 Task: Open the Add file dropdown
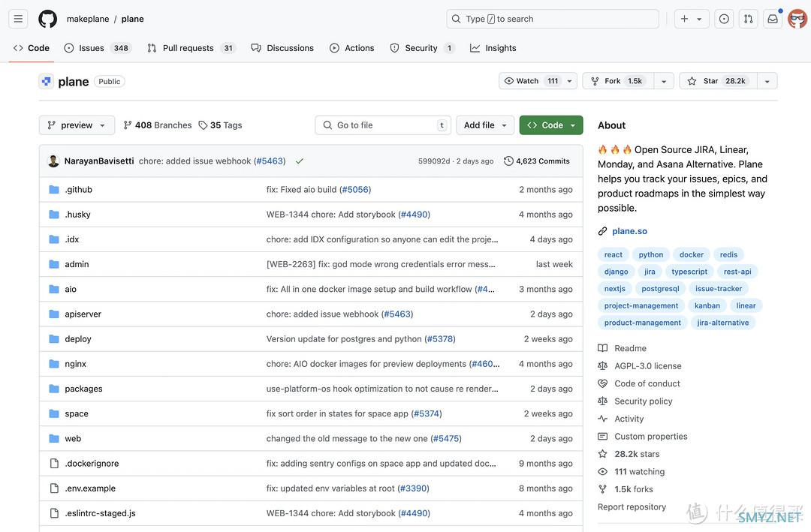(485, 125)
